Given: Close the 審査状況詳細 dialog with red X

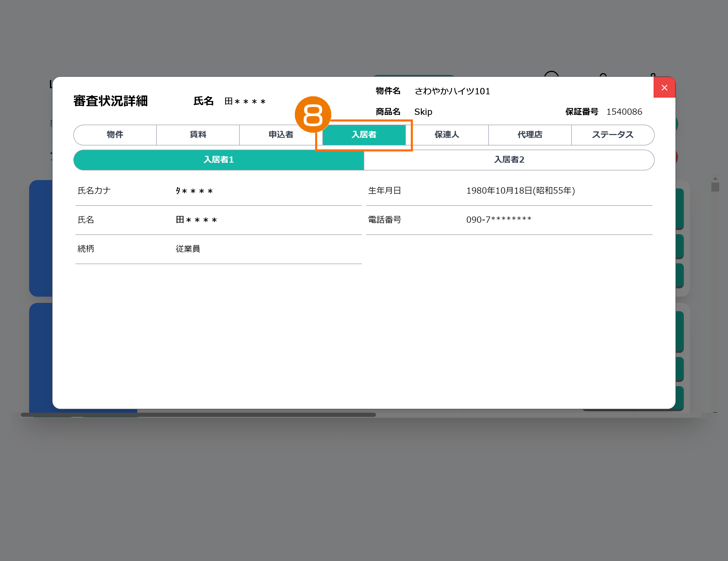Looking at the screenshot, I should [x=664, y=87].
